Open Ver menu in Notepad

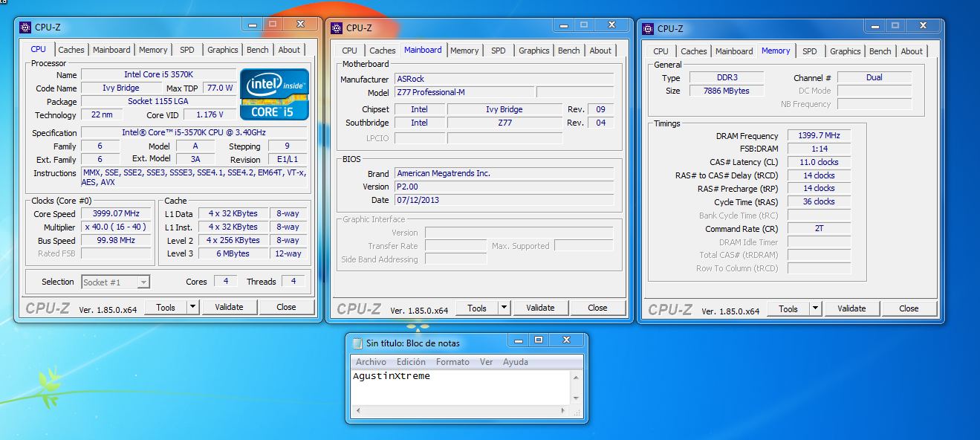tap(486, 362)
